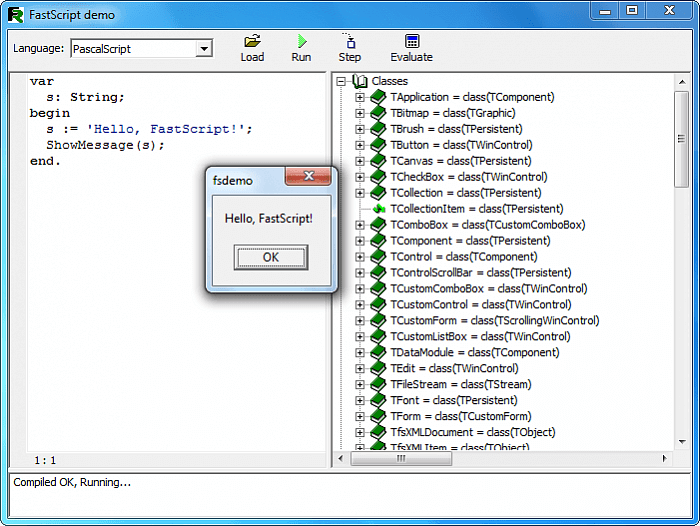Click the Classes root book icon
Screen dimensions: 700x526
(x=360, y=81)
